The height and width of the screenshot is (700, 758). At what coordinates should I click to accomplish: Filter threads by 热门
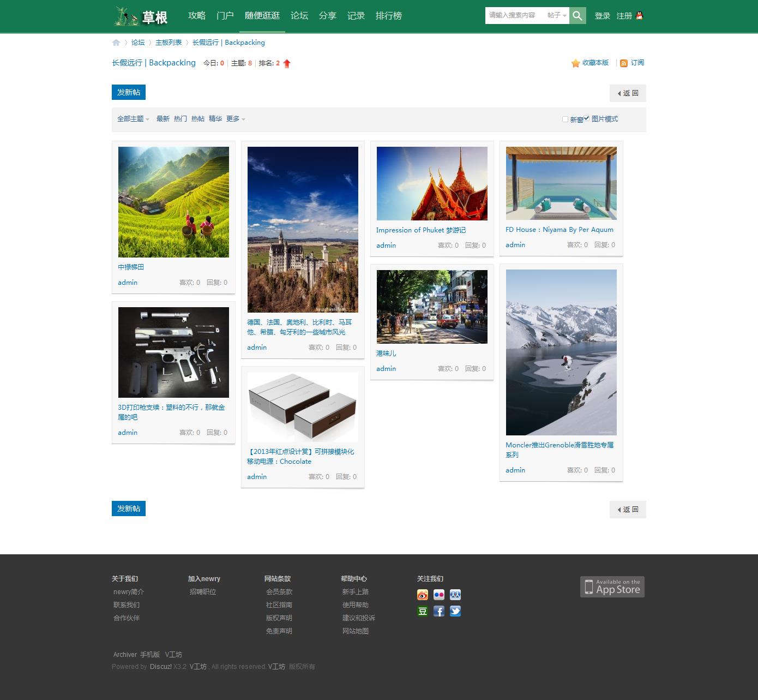[181, 119]
